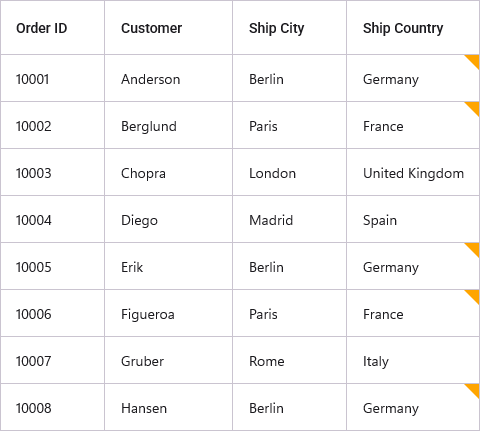Click the Customer column header
This screenshot has width=480, height=431.
click(168, 28)
